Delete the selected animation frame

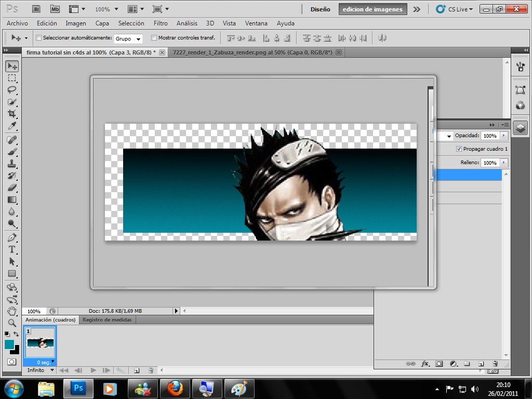(151, 370)
